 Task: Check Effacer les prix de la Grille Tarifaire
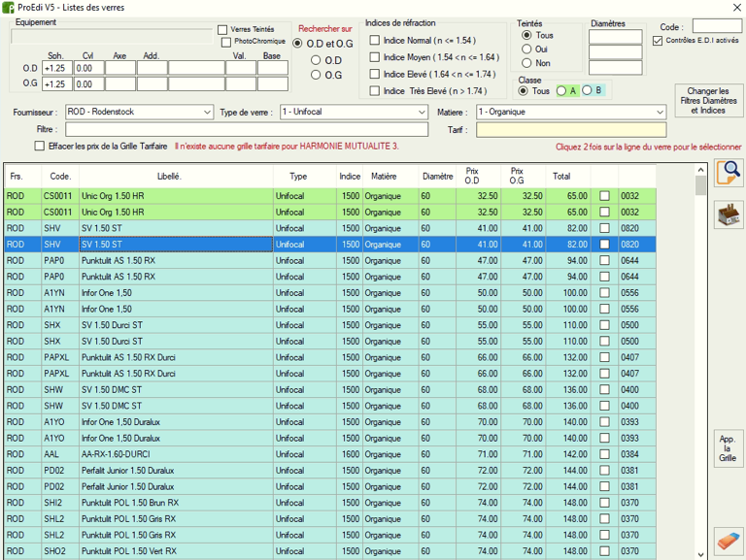click(40, 146)
